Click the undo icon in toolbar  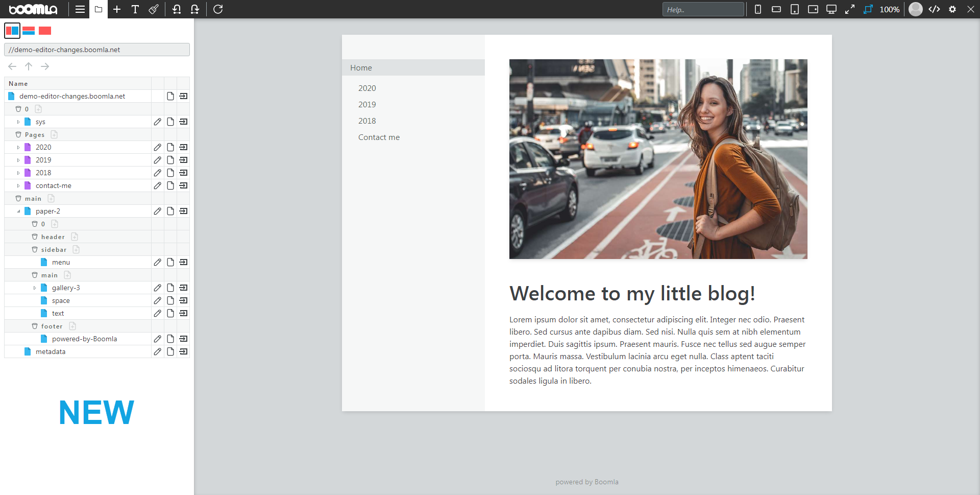pos(177,9)
